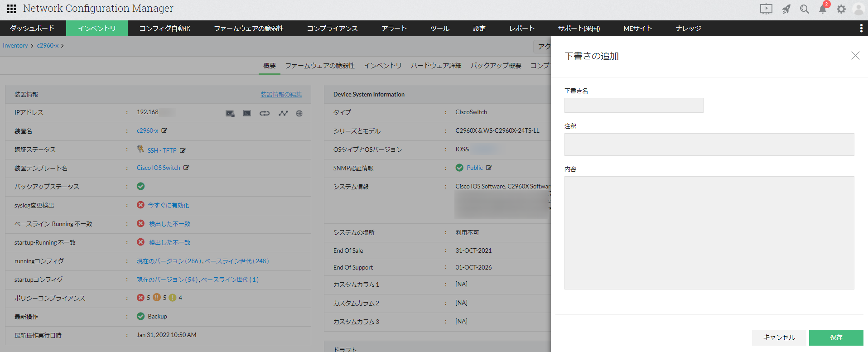This screenshot has width=868, height=352.
Task: Click the terminal icon with lock
Action: tap(230, 113)
